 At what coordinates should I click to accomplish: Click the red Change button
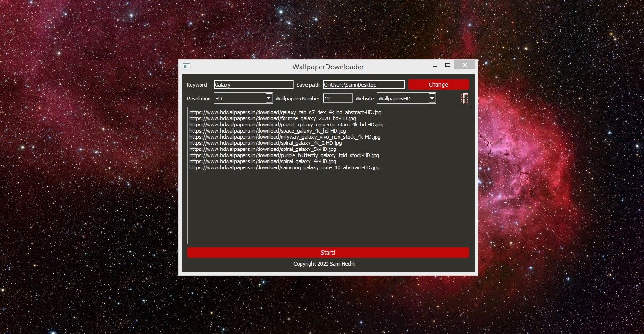(439, 84)
